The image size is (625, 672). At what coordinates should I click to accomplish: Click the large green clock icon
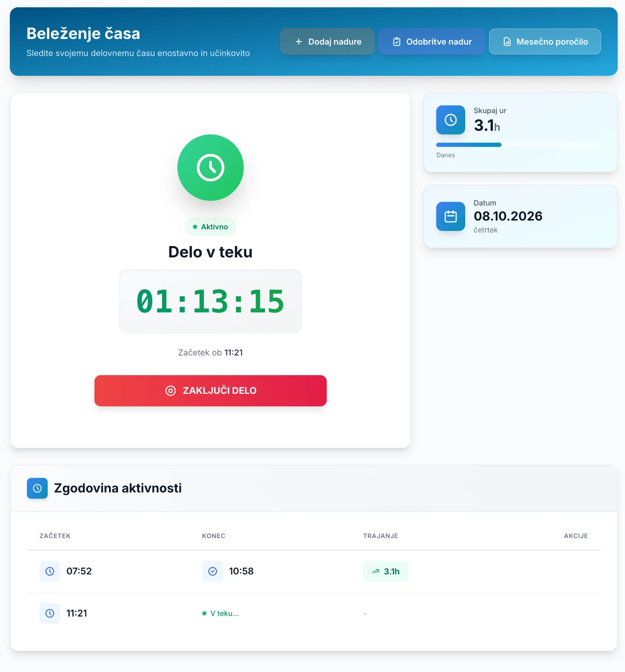click(x=211, y=168)
